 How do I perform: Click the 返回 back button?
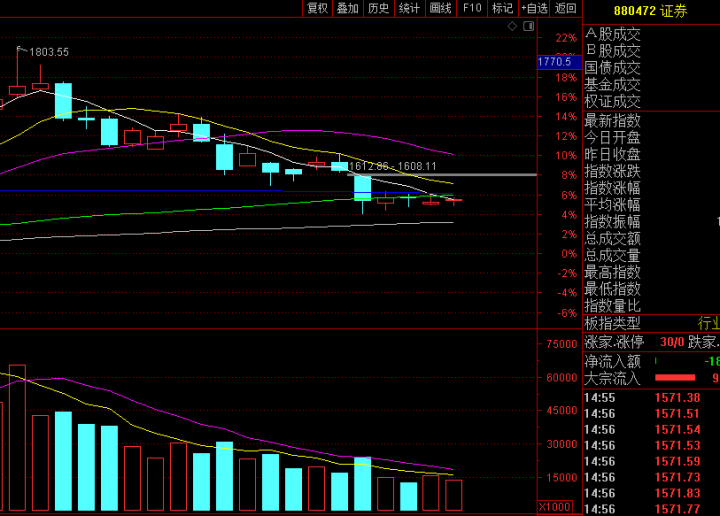point(566,8)
